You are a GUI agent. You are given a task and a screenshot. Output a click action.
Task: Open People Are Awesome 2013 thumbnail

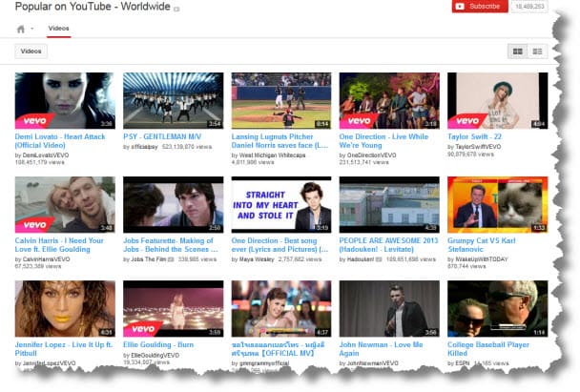click(x=389, y=204)
